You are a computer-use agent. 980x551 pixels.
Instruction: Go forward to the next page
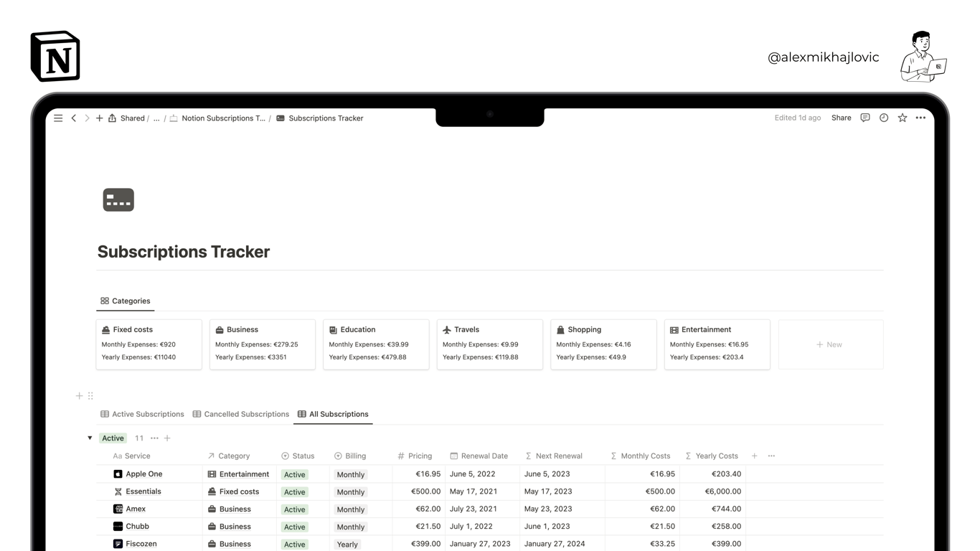[87, 118]
